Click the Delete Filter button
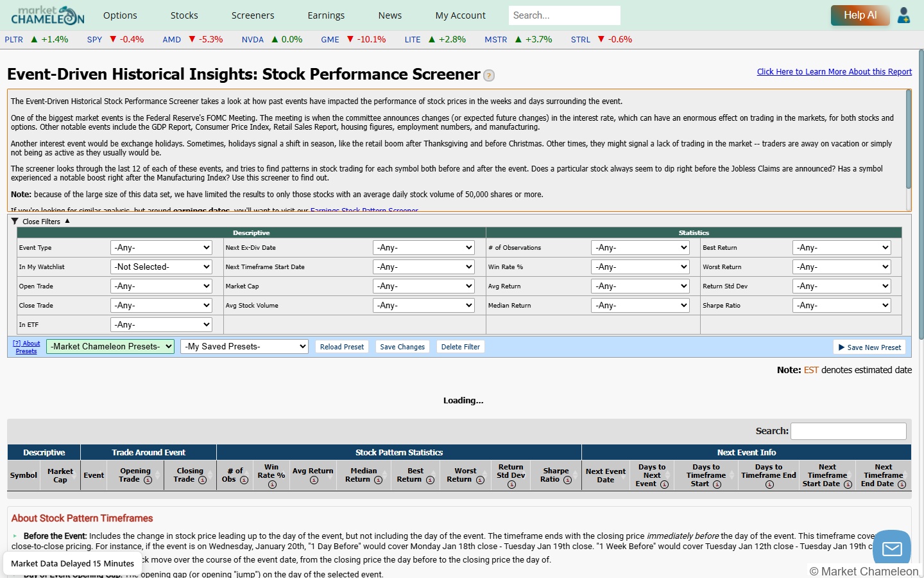924x578 pixels. (x=461, y=347)
